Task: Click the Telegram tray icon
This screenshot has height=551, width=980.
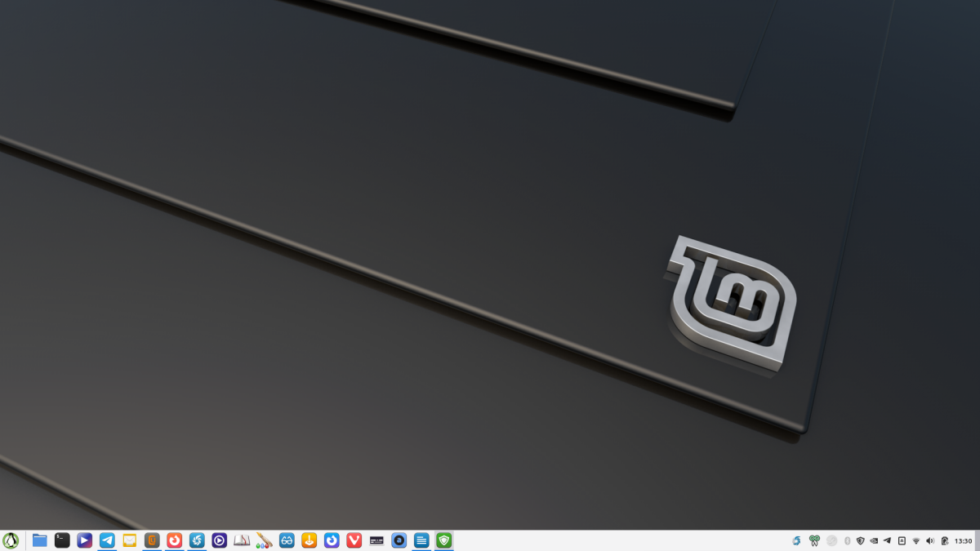Action: click(886, 540)
